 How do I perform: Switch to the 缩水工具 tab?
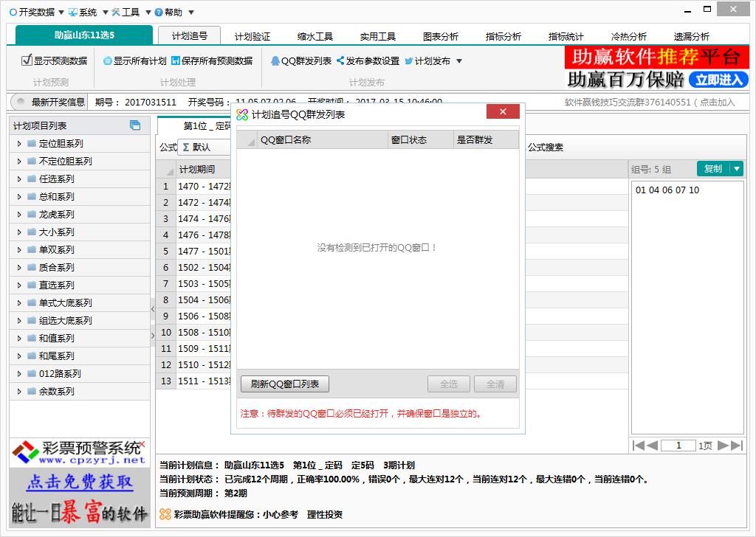(315, 36)
